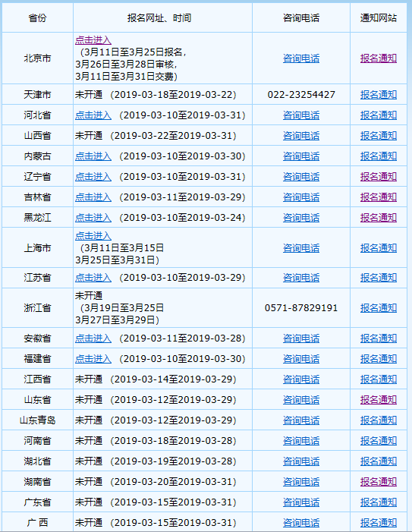Open 报名通知 link for 河北省

(x=379, y=115)
